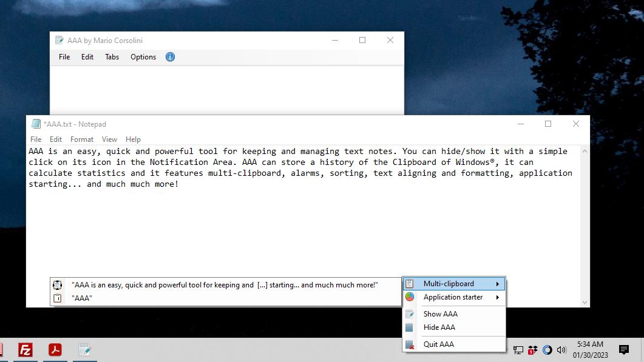Open File menu in AAA window
This screenshot has height=362, width=644.
[x=64, y=57]
